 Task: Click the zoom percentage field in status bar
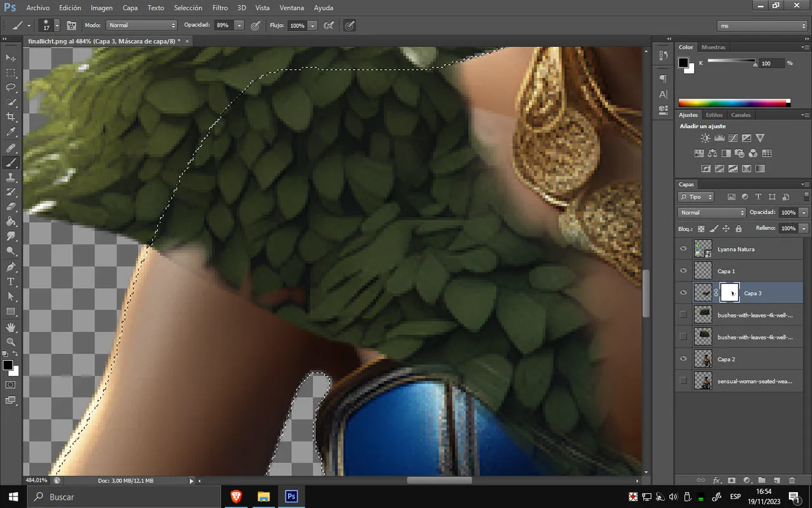(37, 481)
